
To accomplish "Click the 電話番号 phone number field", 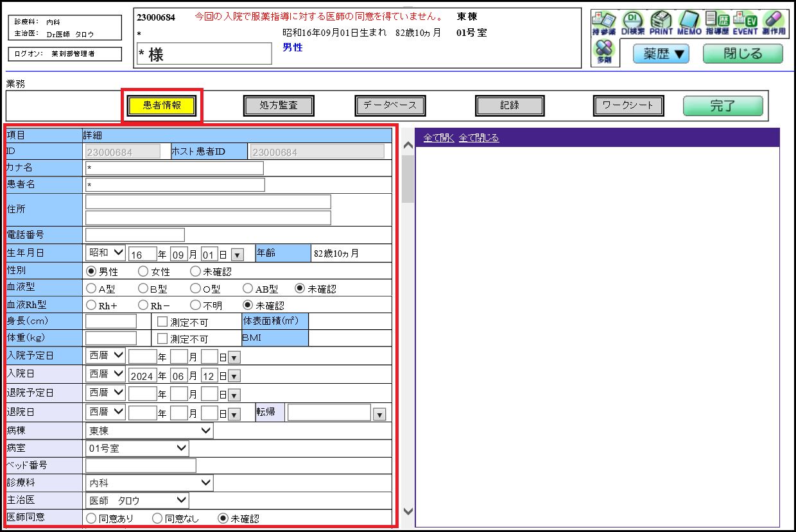I will (x=135, y=235).
